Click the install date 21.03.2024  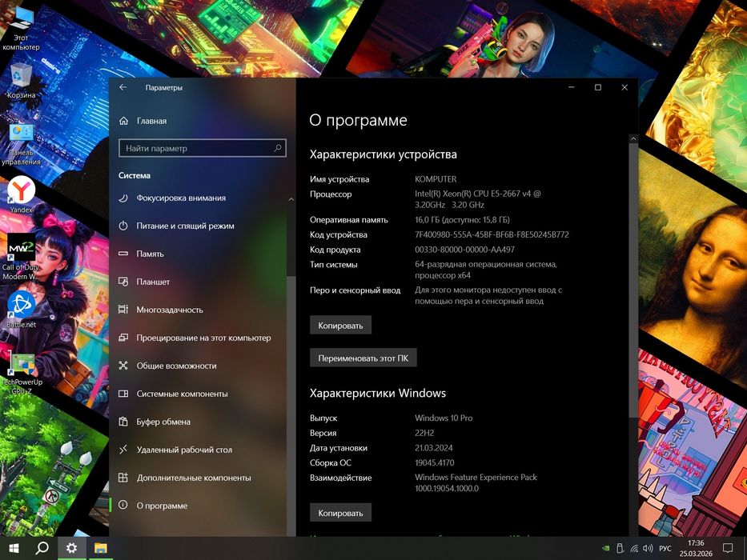[433, 448]
